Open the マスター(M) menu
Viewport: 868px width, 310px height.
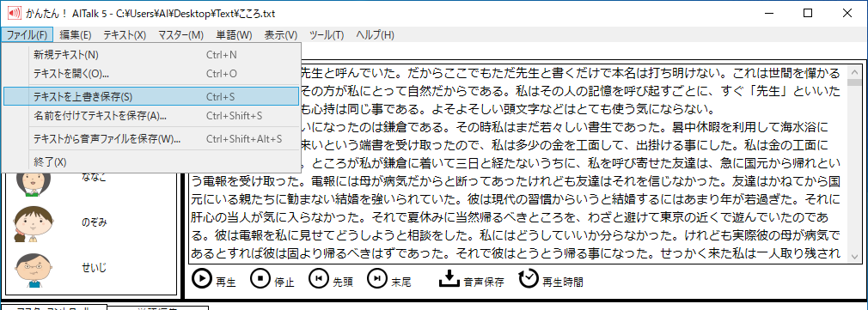point(181,35)
